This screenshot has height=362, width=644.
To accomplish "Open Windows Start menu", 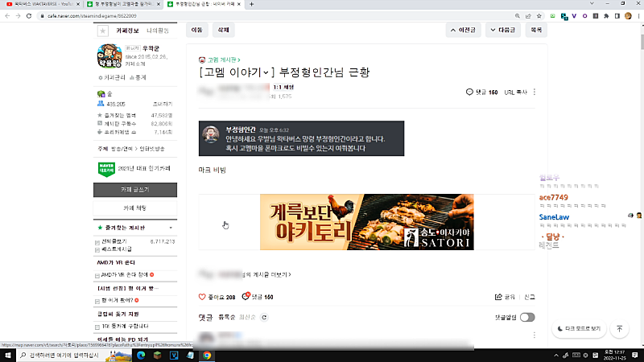I will coord(8,356).
